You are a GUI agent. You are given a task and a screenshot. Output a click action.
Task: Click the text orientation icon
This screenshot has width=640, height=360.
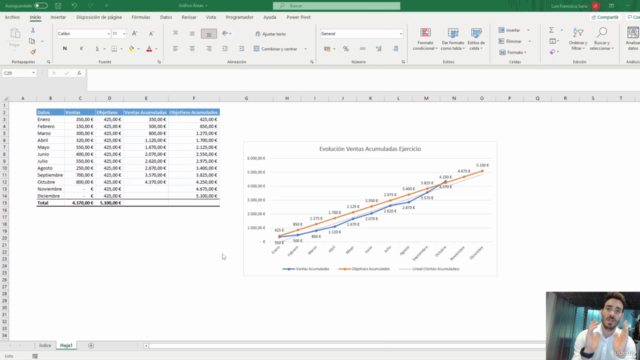tap(225, 33)
